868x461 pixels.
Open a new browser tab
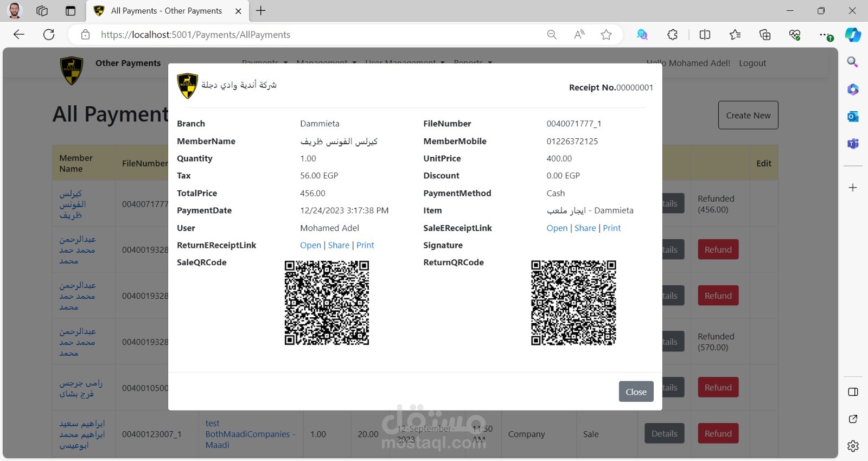click(261, 10)
